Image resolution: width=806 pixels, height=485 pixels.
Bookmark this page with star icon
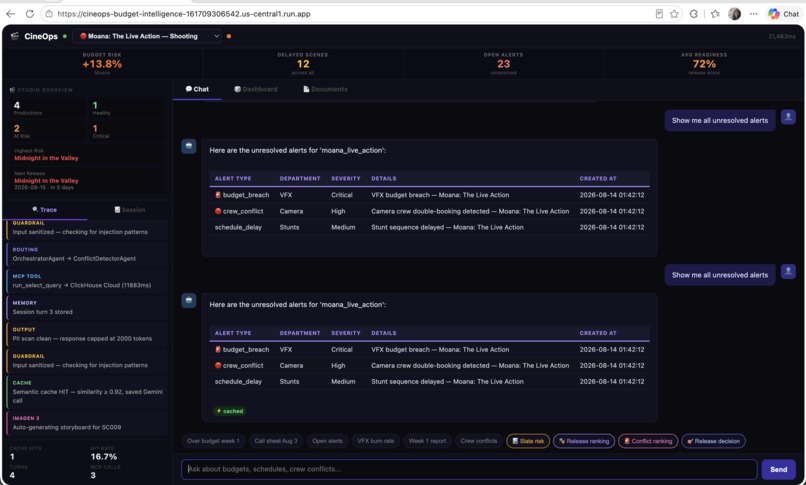pyautogui.click(x=674, y=14)
